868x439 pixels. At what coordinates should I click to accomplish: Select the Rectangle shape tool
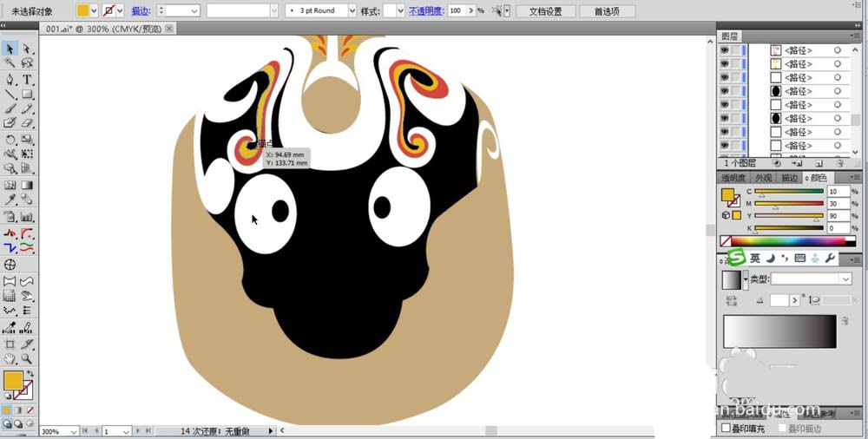tap(28, 94)
